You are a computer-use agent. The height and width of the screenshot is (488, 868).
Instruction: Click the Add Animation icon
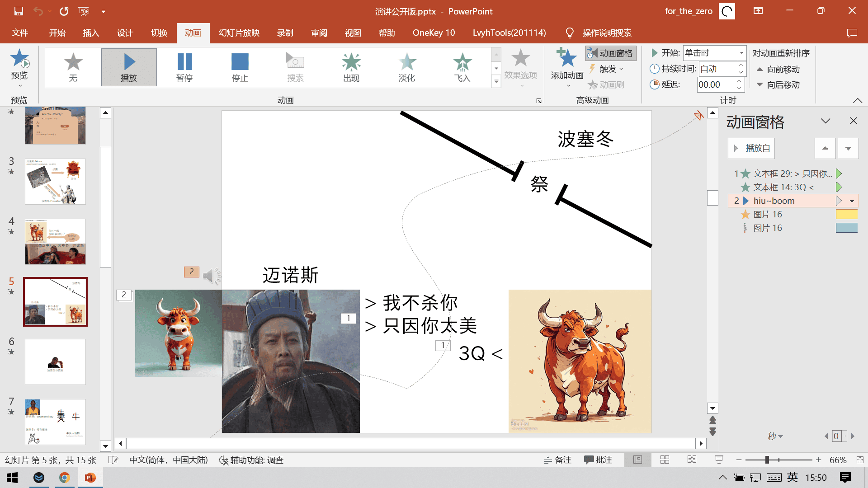click(x=567, y=59)
